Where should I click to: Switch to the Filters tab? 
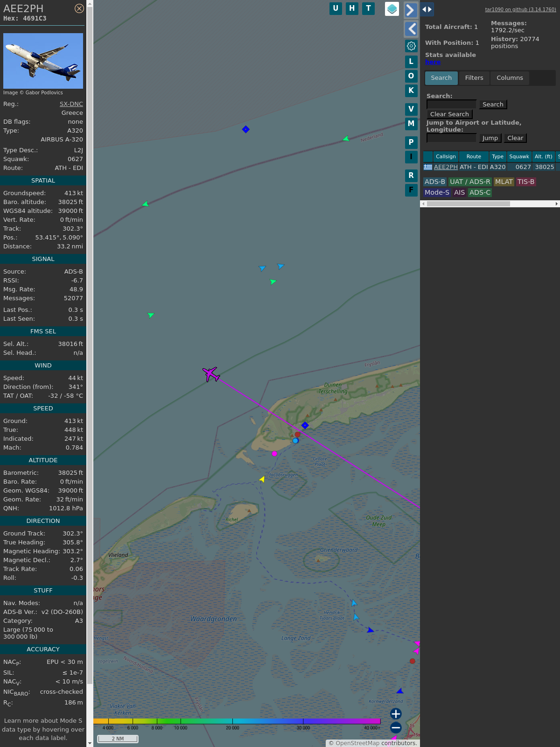coord(474,78)
